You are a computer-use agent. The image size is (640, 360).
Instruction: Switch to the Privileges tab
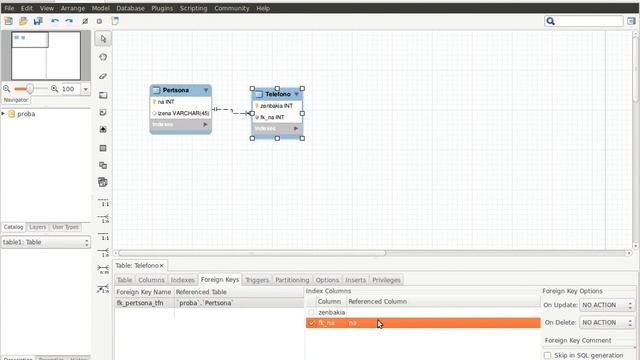pos(387,280)
